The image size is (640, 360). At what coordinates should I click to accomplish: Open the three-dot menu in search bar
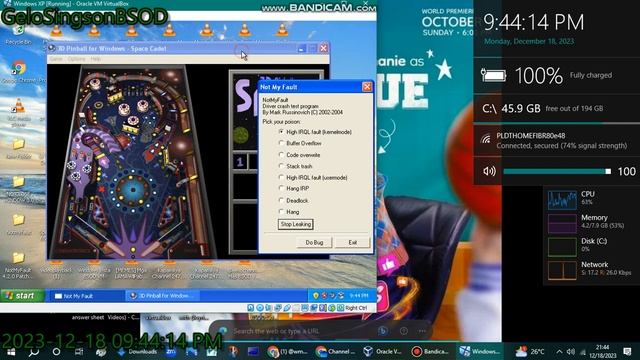[x=422, y=331]
